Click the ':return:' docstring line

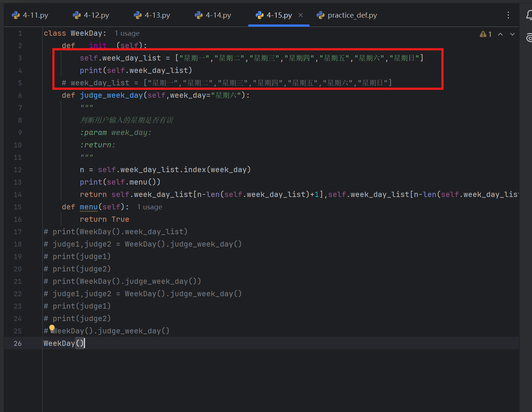pyautogui.click(x=97, y=145)
